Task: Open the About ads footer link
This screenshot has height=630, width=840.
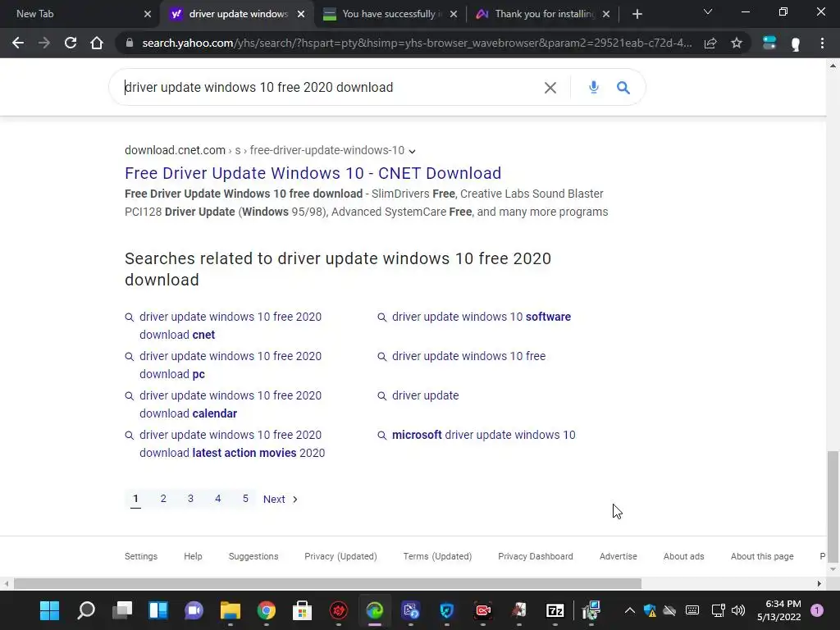Action: click(x=683, y=556)
